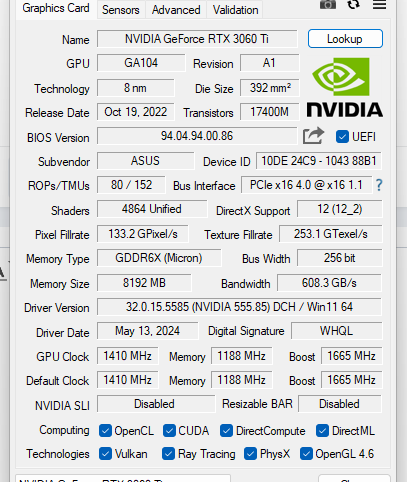Click the Driver Version text field
This screenshot has width=407, height=482.
pyautogui.click(x=239, y=307)
